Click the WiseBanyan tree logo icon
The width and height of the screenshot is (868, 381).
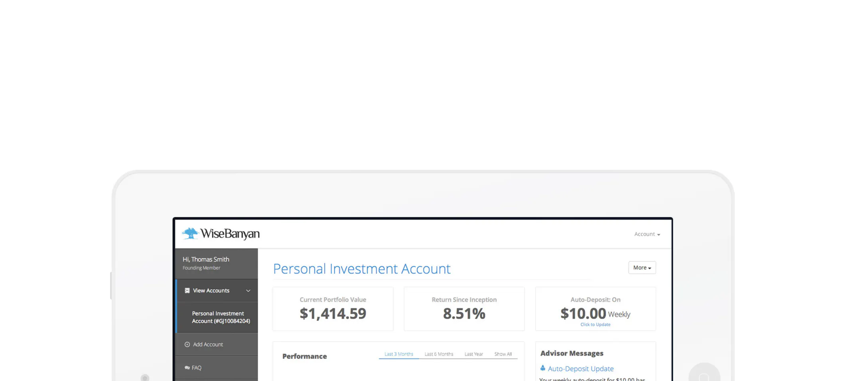(190, 234)
